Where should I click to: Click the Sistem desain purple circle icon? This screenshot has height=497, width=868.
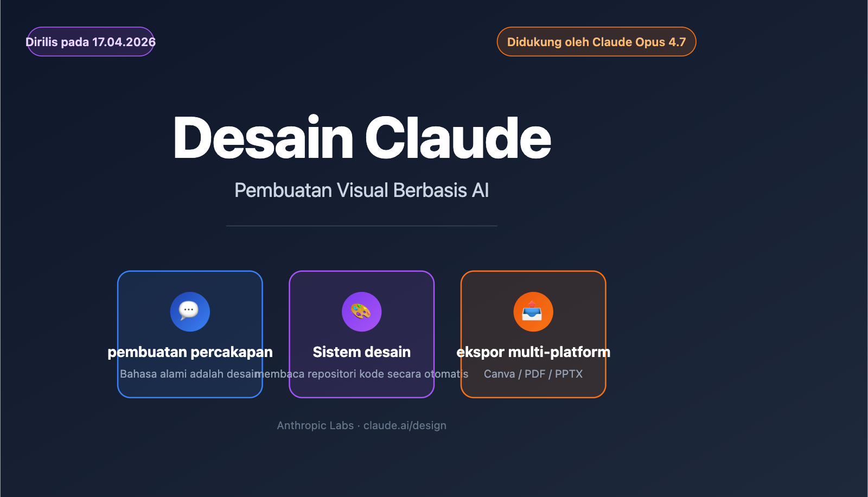point(361,311)
